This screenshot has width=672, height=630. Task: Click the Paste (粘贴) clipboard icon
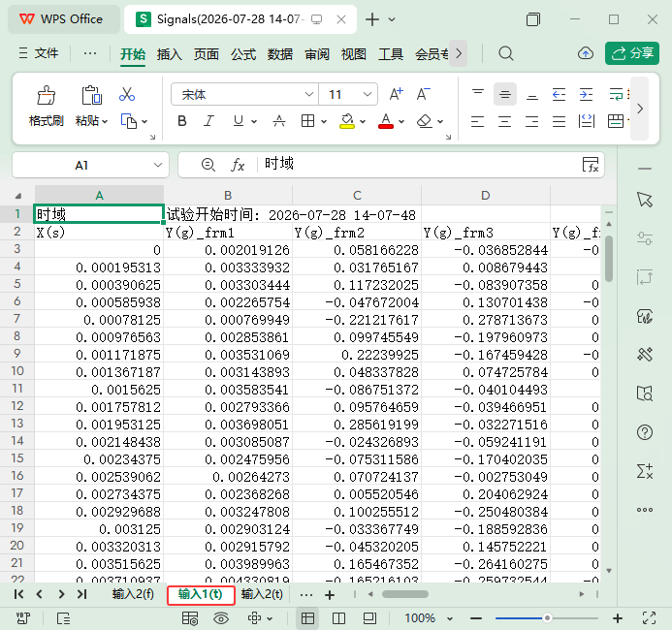click(91, 95)
